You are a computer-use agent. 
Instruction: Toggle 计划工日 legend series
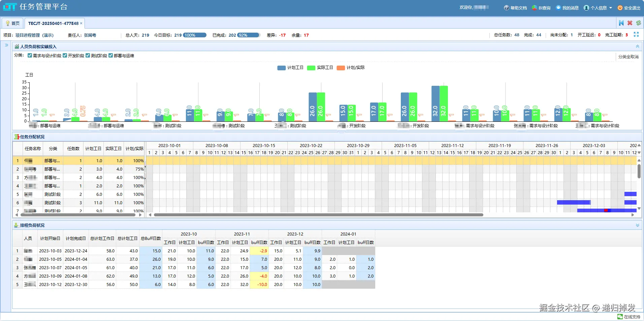pos(290,68)
